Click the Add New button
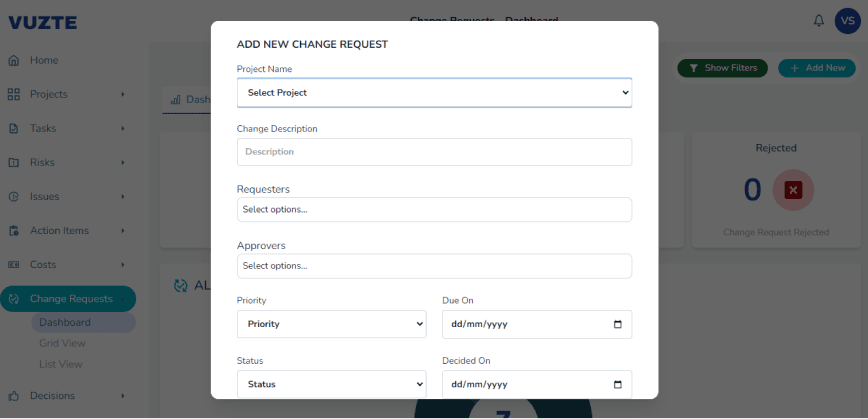The image size is (868, 419). coord(817,68)
